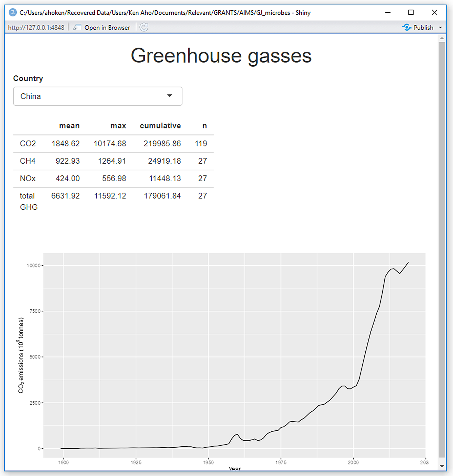
Task: Click NOx max value 556.98
Action: (x=114, y=178)
